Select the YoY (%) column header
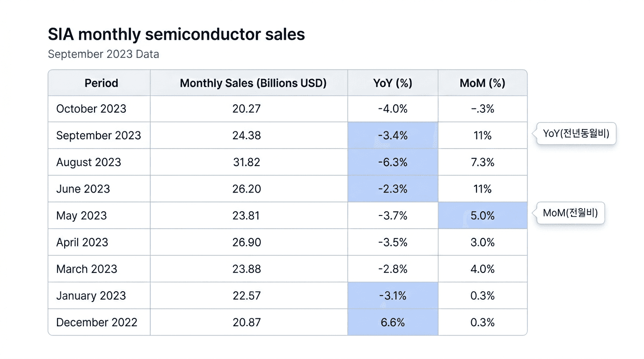Screen dimensions: 644x359 pos(393,83)
